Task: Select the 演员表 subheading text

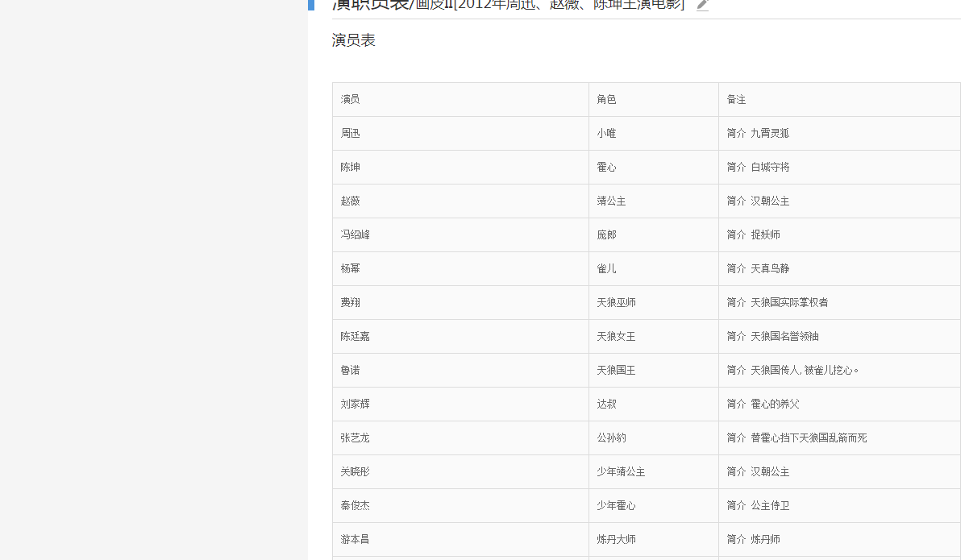Action: [x=354, y=40]
